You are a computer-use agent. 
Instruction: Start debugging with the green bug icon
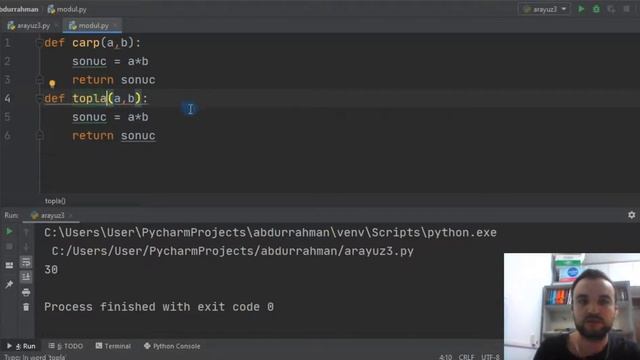pyautogui.click(x=596, y=9)
